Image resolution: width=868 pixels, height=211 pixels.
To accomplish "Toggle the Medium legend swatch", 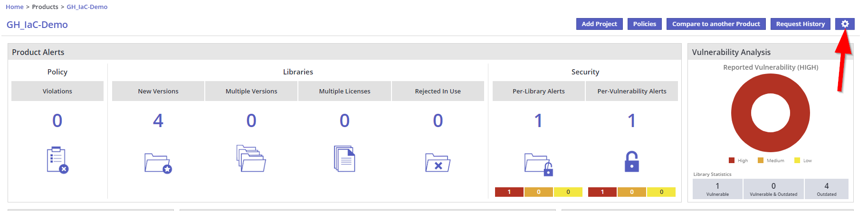I will click(x=761, y=160).
